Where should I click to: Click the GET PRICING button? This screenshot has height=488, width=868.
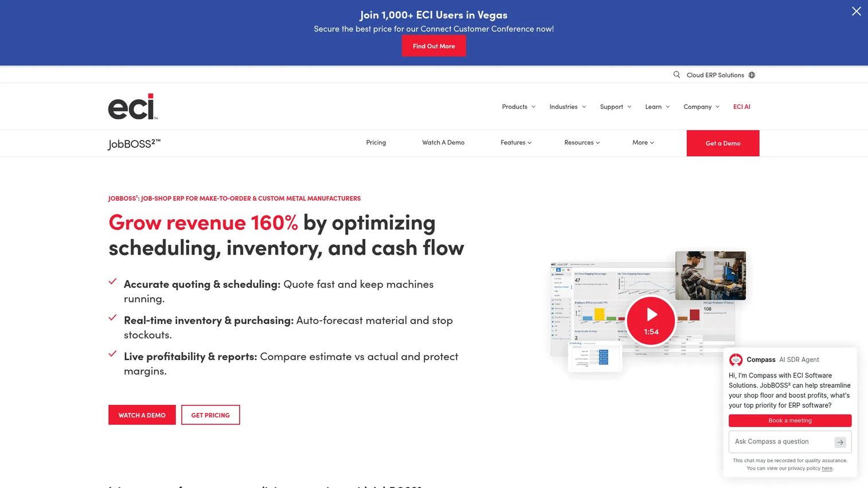click(210, 415)
